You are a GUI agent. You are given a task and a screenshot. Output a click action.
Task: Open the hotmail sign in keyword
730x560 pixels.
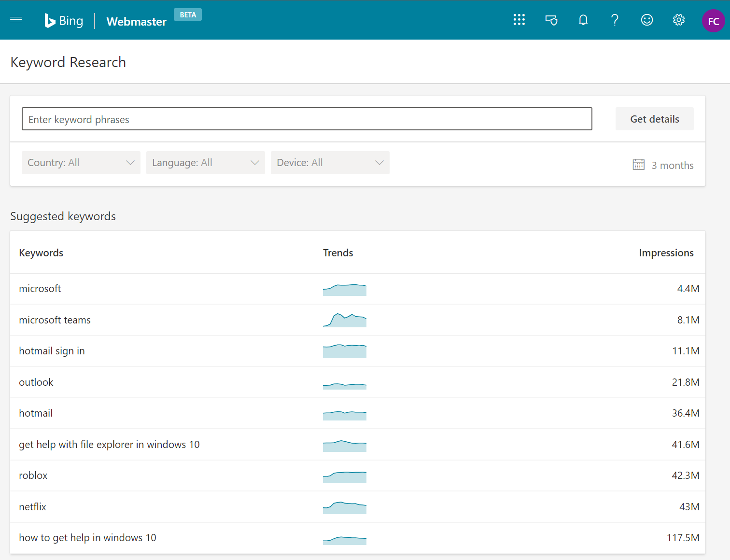tap(52, 351)
